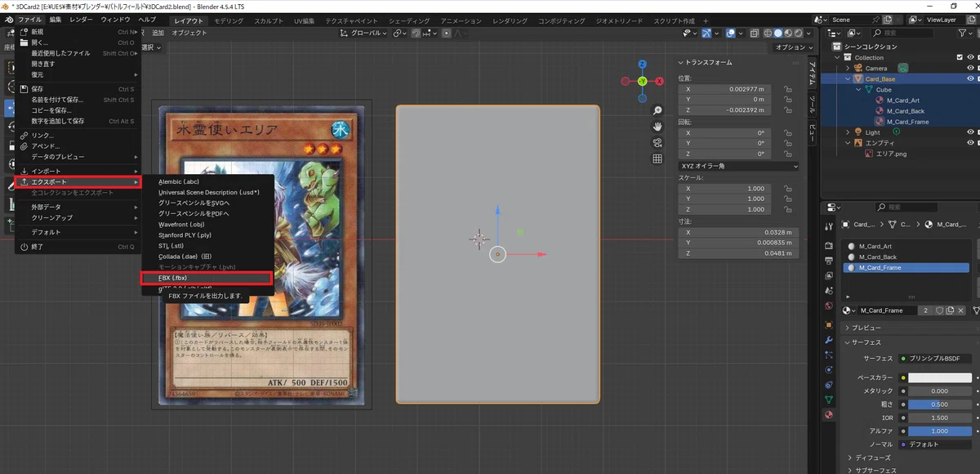Select material preview viewport shading
This screenshot has width=980, height=474.
789,34
